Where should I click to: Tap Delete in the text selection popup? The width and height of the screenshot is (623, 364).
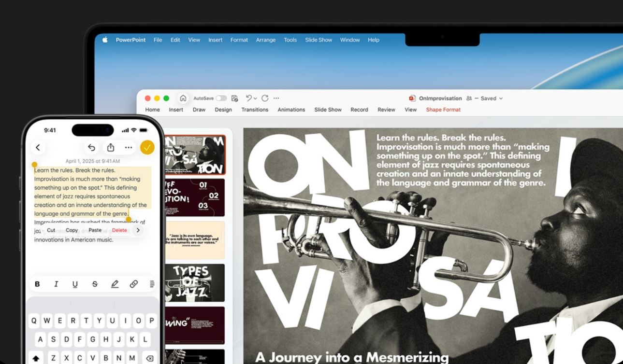tap(119, 230)
